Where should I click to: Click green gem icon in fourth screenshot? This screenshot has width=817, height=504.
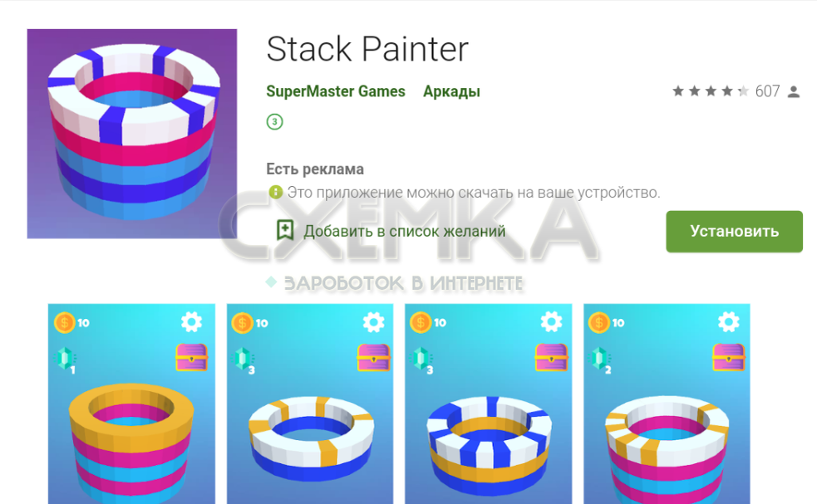pos(600,358)
